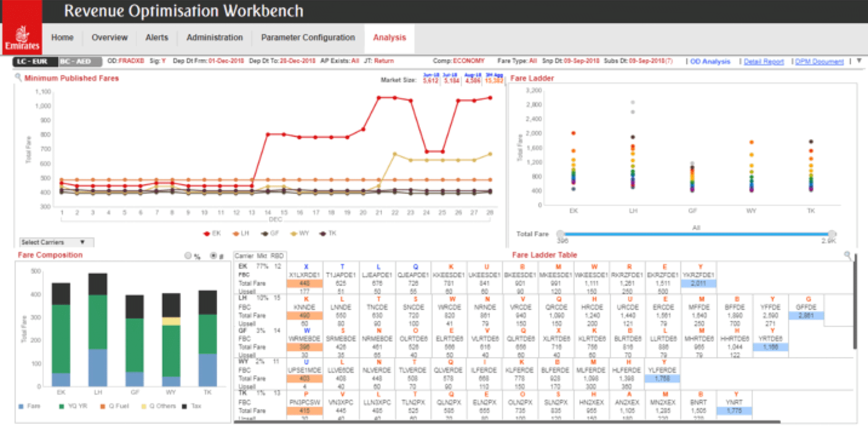Click the highlighted EK total fare cell 2,011
The width and height of the screenshot is (868, 433).
coord(698,283)
